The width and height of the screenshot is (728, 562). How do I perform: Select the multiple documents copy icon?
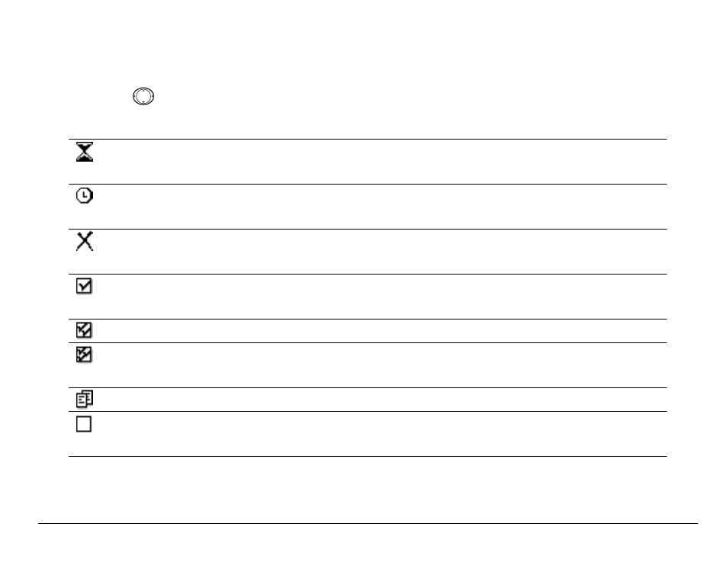point(85,399)
